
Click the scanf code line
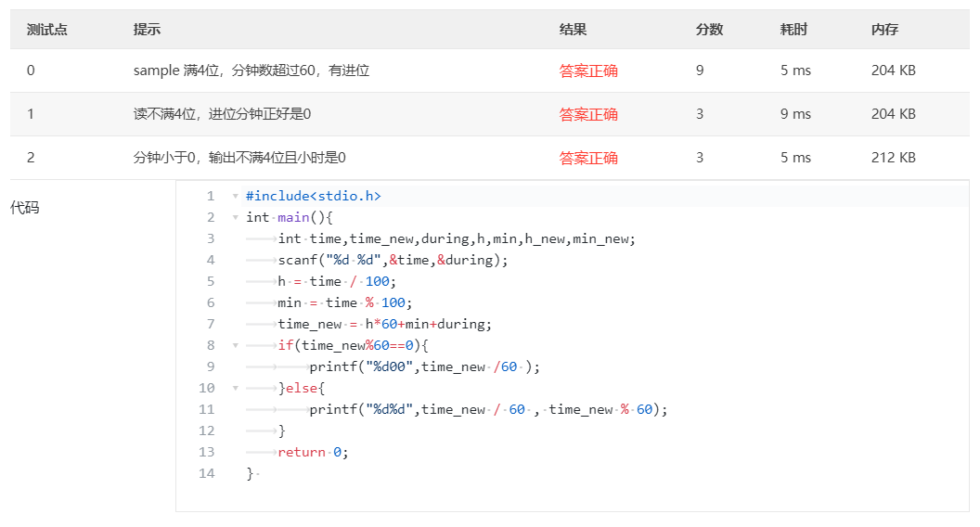coord(393,260)
